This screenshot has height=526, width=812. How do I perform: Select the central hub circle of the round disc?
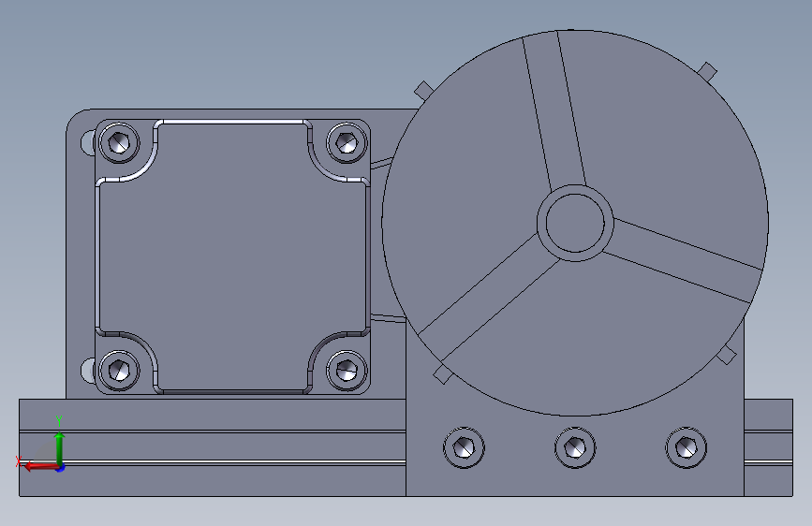click(x=575, y=223)
